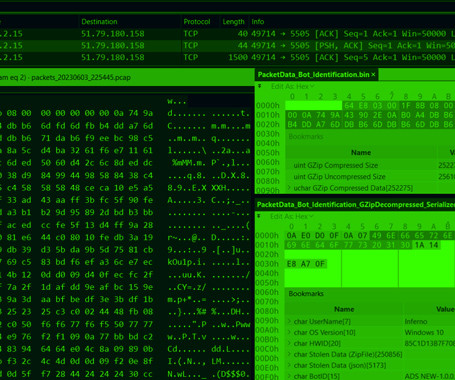Viewport: 455px width, 380px height.
Task: Expand the char Stolen Data (json)[5173] node
Action: [289, 365]
